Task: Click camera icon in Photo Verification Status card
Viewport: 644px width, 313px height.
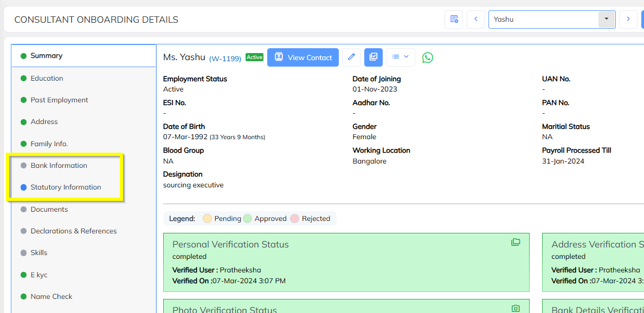Action: click(516, 308)
